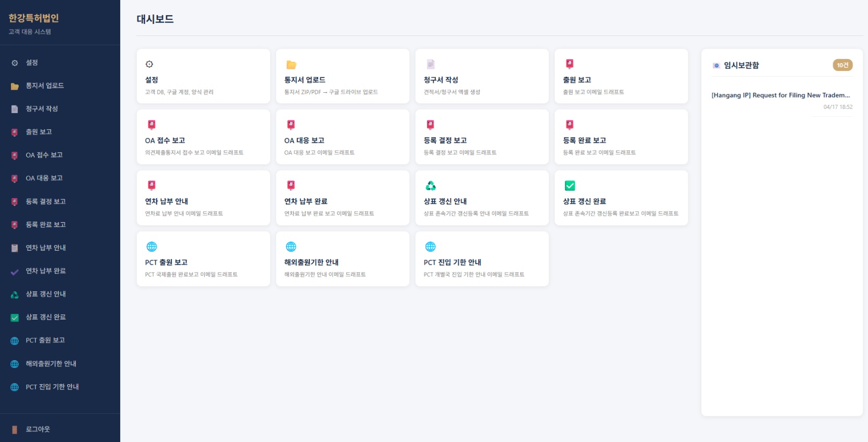Image resolution: width=868 pixels, height=442 pixels.
Task: Open 연차 납부 완료 in sidebar
Action: (x=60, y=271)
